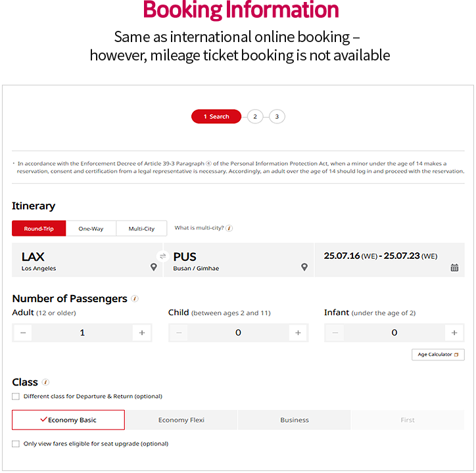This screenshot has width=476, height=473.
Task: Add one Infant passenger with plus
Action: 454,332
